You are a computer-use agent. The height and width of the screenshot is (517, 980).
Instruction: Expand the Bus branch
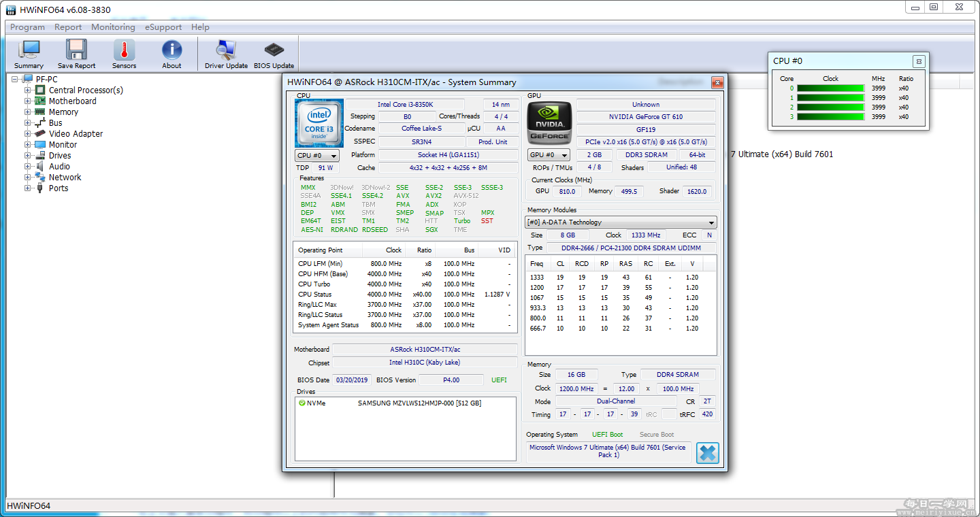28,122
